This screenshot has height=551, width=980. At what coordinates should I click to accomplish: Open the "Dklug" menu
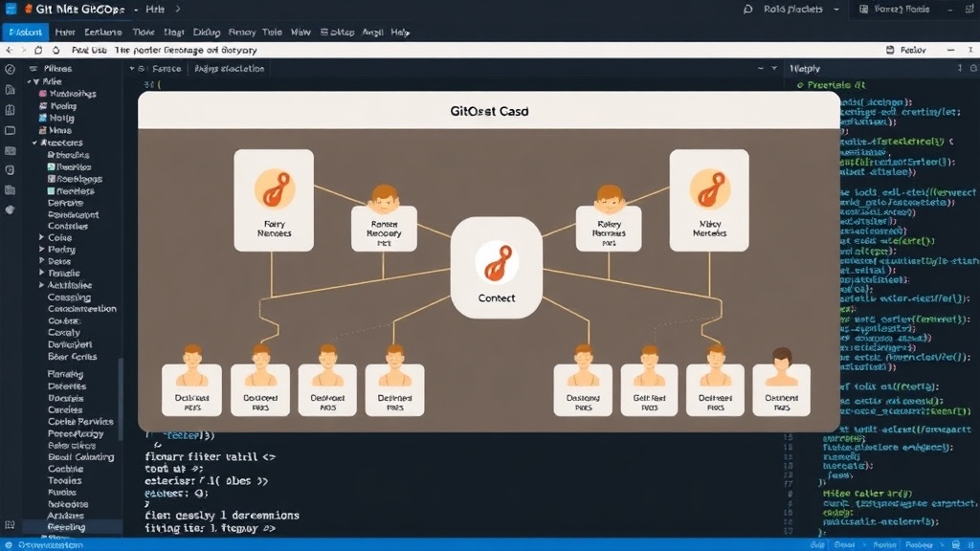click(x=207, y=32)
